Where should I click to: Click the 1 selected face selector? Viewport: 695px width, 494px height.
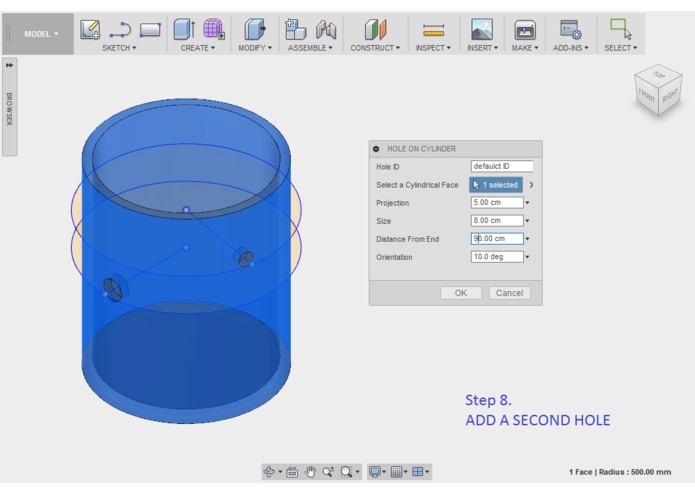click(496, 185)
